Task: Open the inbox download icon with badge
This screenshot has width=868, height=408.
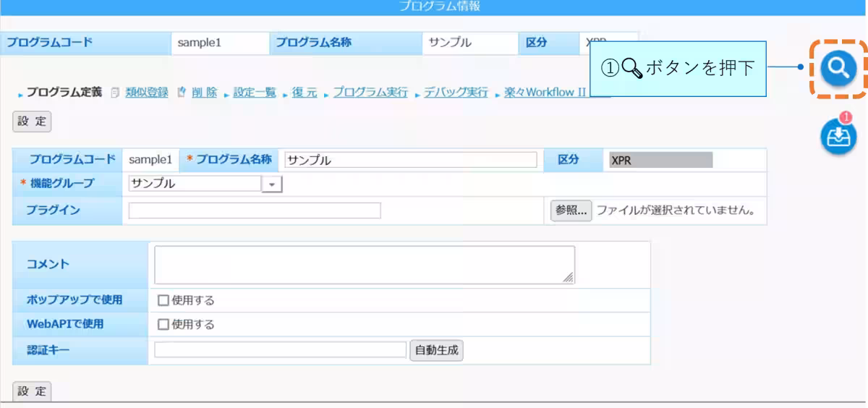Action: pyautogui.click(x=838, y=136)
